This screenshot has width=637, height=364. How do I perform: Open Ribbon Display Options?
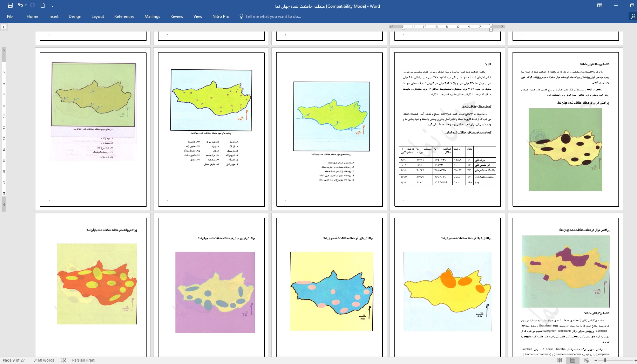[x=599, y=6]
